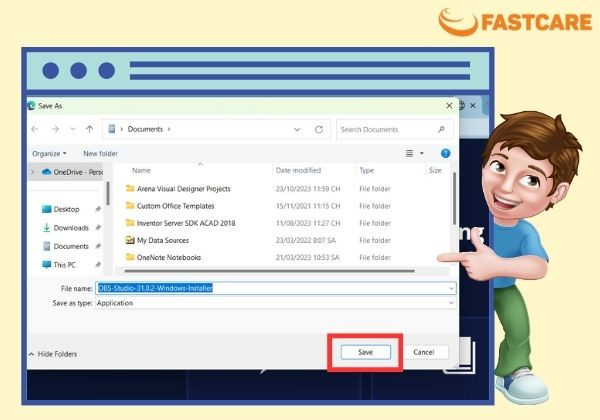Click the file list horizontal scrollbar

coord(269,271)
